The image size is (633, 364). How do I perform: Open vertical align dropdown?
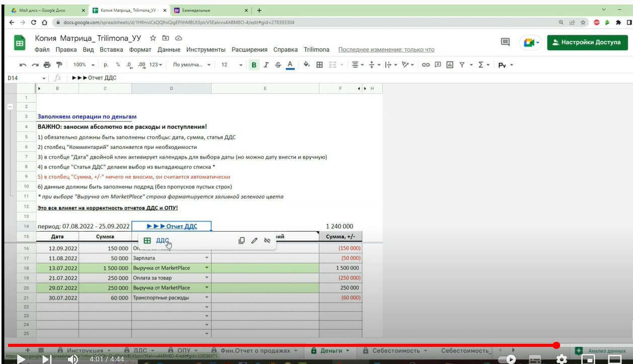(x=375, y=65)
